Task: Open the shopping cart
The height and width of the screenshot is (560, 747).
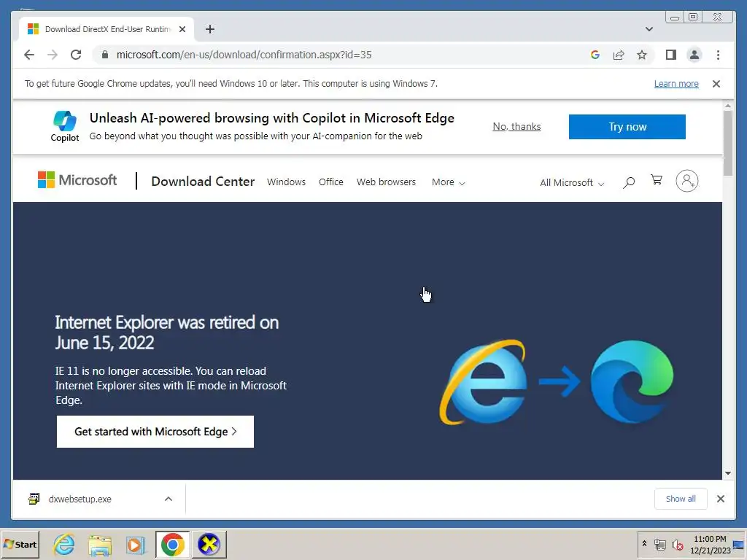Action: point(657,180)
